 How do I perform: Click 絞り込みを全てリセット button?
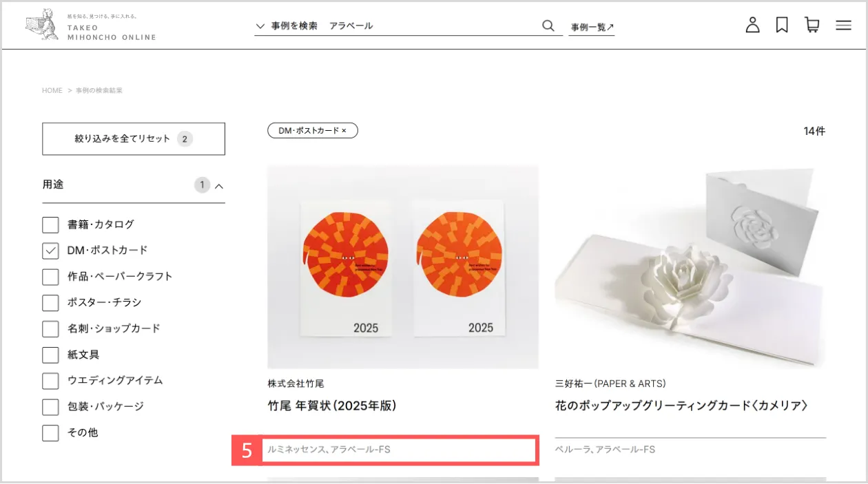click(x=133, y=139)
